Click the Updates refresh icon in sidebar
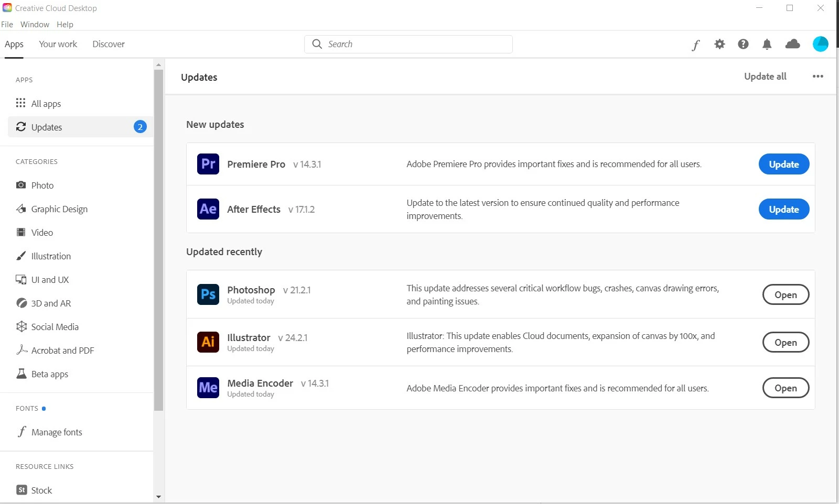Image resolution: width=839 pixels, height=504 pixels. [x=21, y=127]
